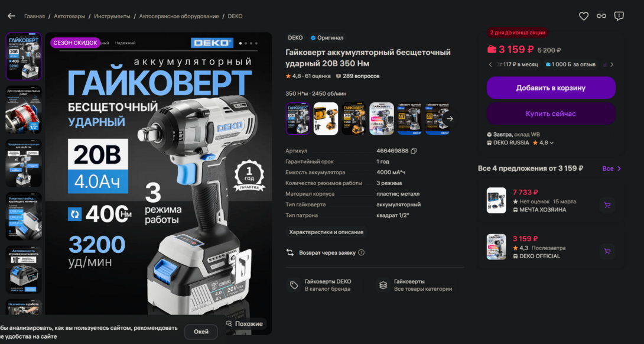View all 4 offers via Все link
The width and height of the screenshot is (644, 344).
coord(612,168)
